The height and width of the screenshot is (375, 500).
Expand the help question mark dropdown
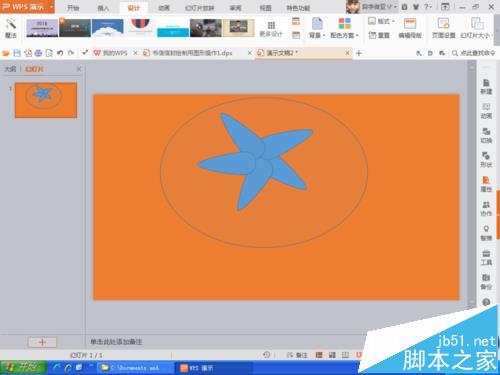click(428, 7)
